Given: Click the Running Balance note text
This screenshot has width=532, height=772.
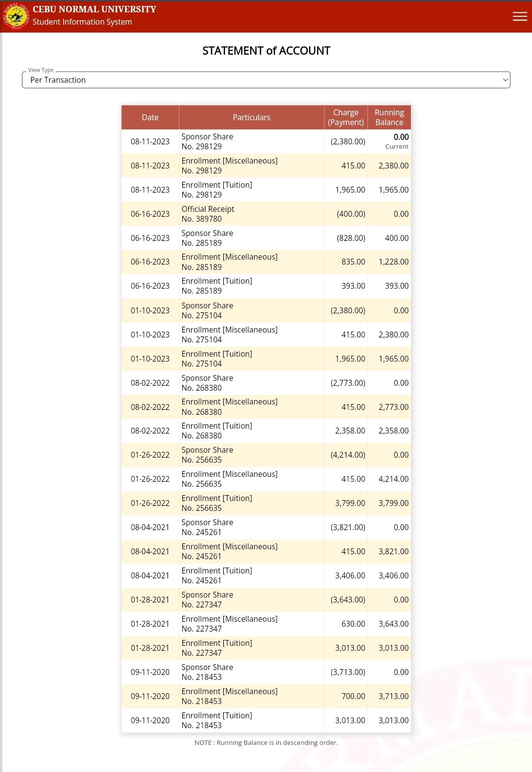Looking at the screenshot, I should pyautogui.click(x=266, y=742).
